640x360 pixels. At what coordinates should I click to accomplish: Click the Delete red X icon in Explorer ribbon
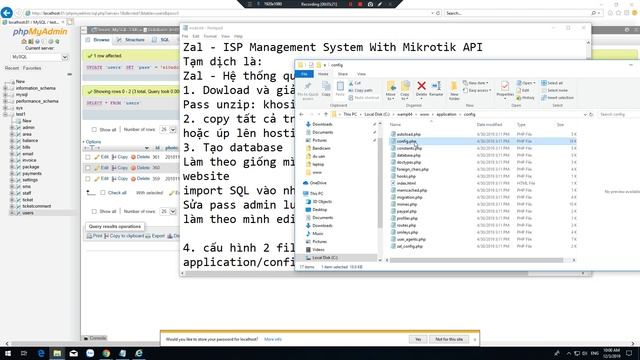pyautogui.click(x=421, y=86)
